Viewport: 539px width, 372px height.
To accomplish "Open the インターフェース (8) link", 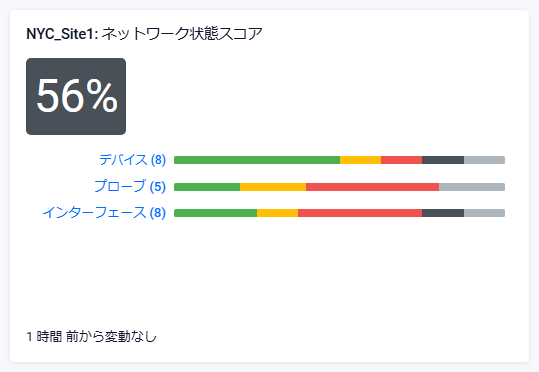I will (x=104, y=213).
